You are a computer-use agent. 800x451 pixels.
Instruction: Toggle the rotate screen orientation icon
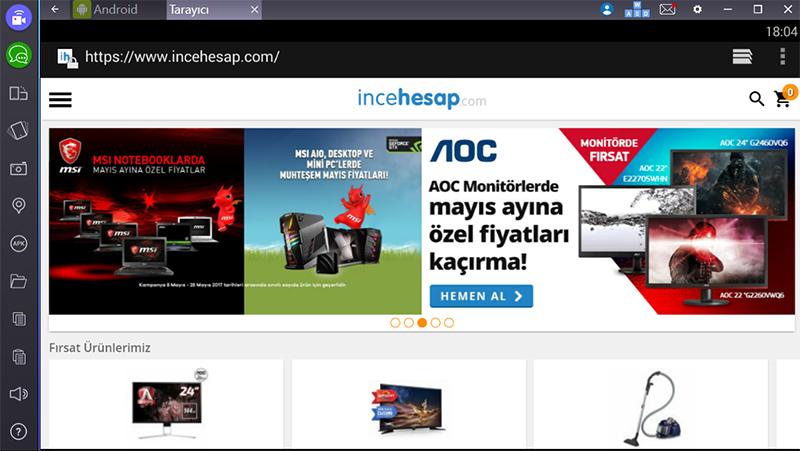(18, 93)
